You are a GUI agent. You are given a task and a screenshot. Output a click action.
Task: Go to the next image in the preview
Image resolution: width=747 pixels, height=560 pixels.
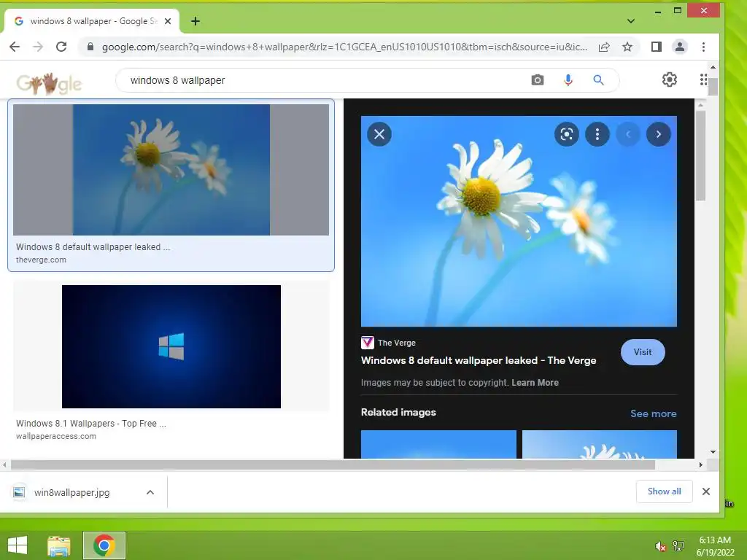point(659,134)
